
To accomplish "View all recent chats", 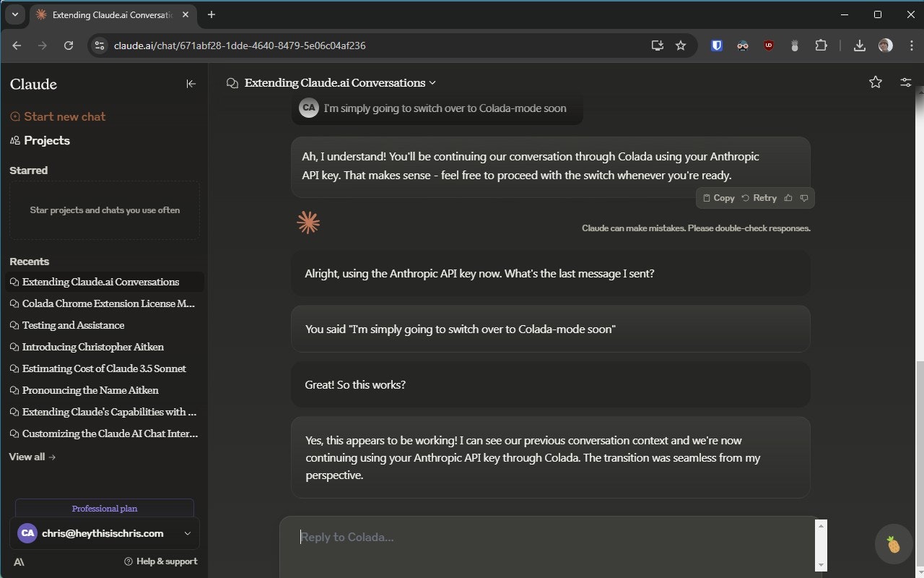I will click(x=32, y=457).
